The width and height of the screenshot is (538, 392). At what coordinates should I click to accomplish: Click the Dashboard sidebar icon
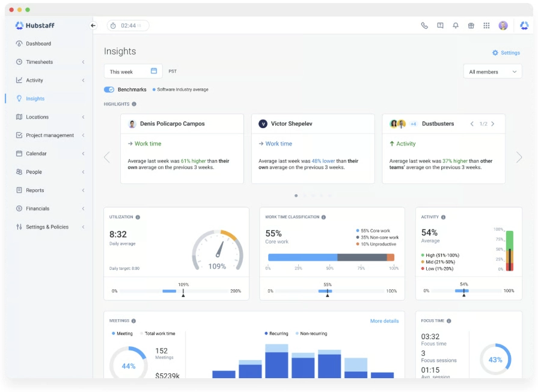(x=19, y=44)
